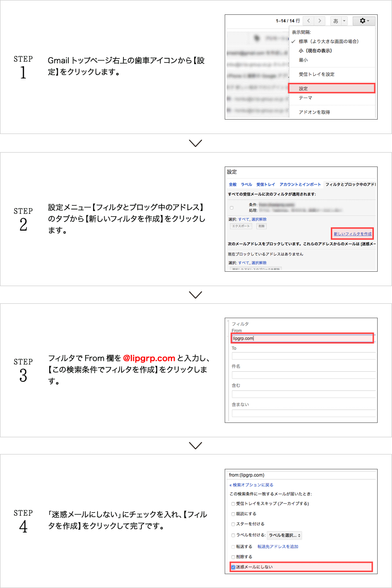Viewport: 392px width, 588px height.
Task: Click the From field containing lipgrp.com
Action: [302, 338]
